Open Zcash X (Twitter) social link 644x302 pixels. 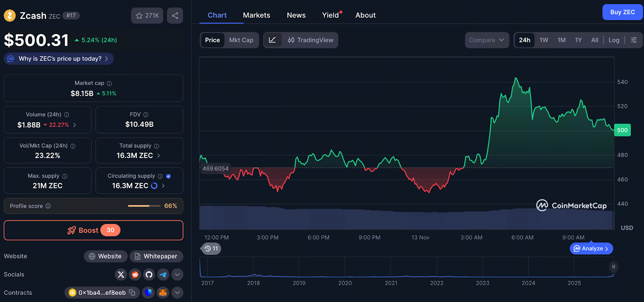coord(121,275)
